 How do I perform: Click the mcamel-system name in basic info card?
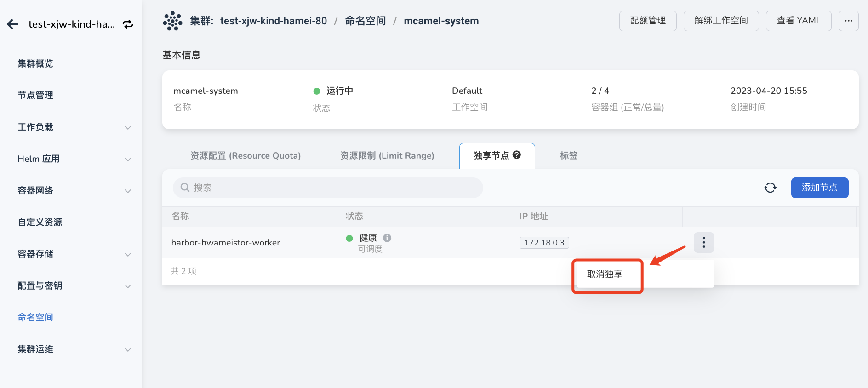click(206, 91)
